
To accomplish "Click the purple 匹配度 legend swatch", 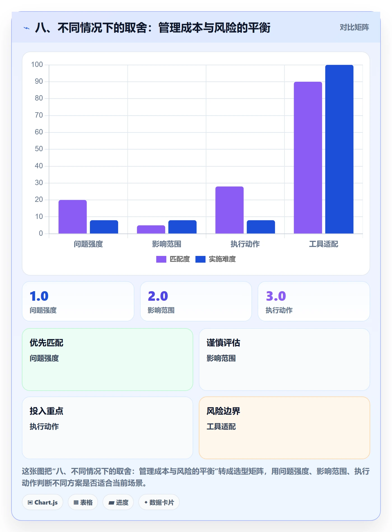I will [x=161, y=259].
